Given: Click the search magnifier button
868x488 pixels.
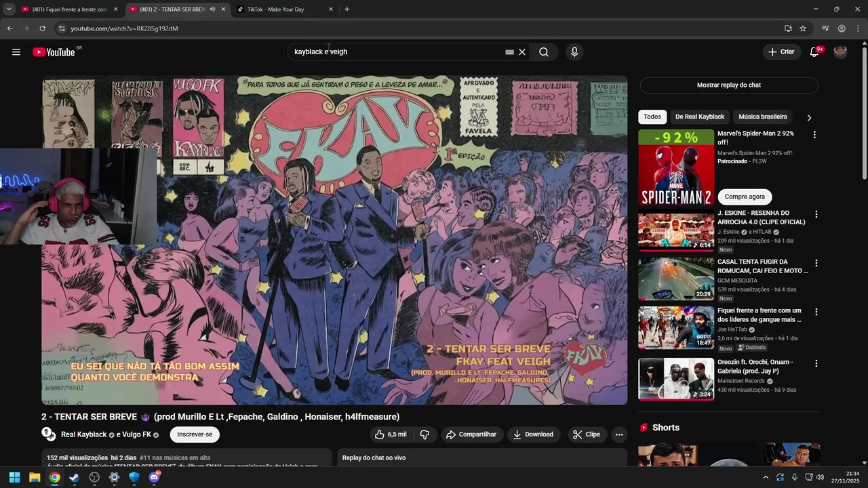Looking at the screenshot, I should point(544,52).
